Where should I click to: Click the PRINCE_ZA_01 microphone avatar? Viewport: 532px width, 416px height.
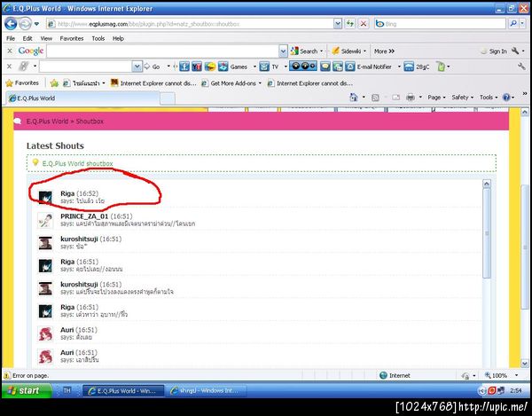pos(45,220)
